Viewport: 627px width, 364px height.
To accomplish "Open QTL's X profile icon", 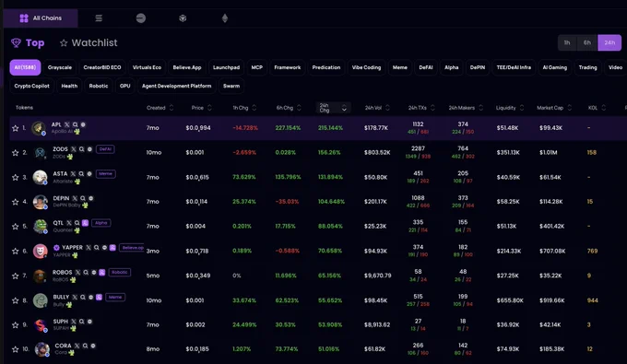I will 69,223.
